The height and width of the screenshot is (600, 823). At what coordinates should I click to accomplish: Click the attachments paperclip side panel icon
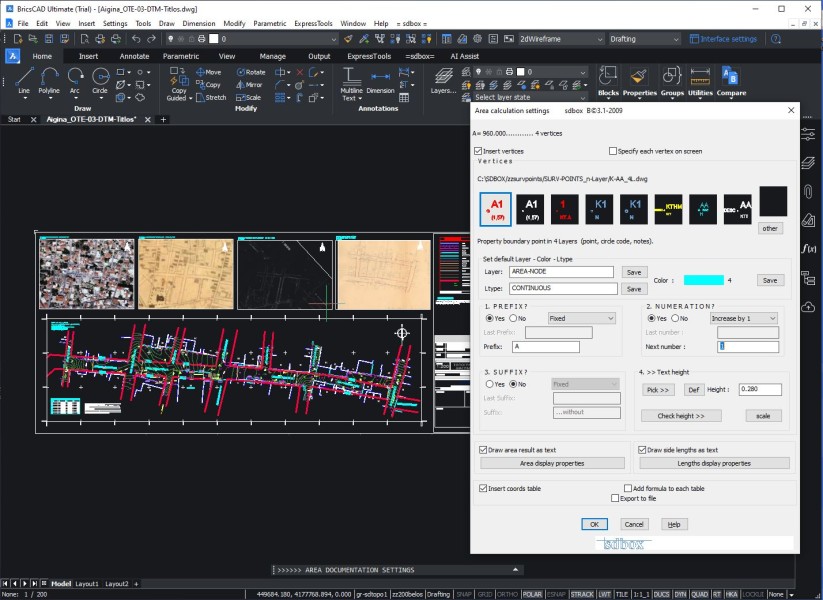point(808,191)
